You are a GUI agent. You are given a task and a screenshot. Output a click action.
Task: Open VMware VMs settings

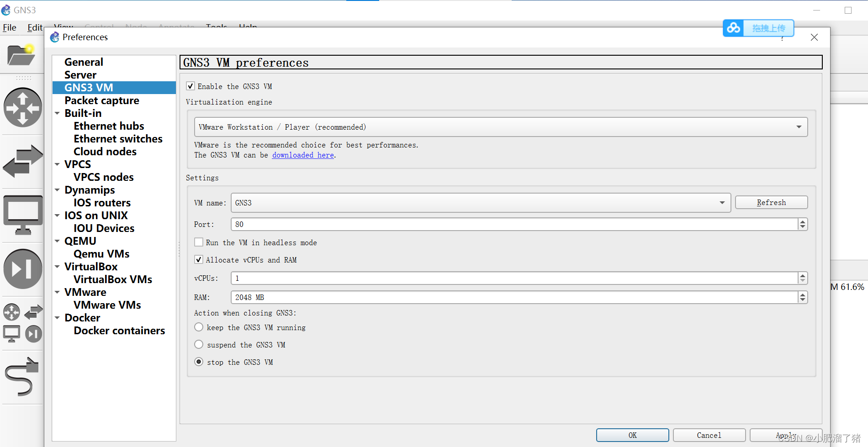coord(107,305)
